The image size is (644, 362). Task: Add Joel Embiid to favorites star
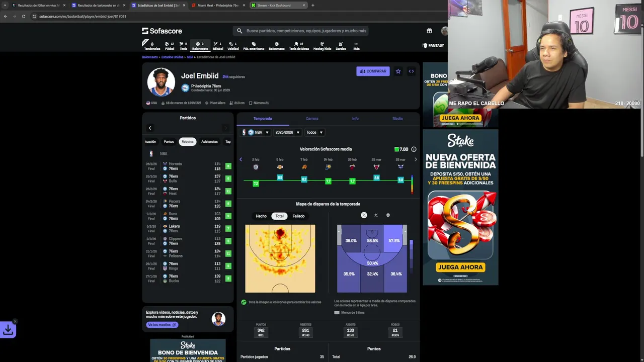pyautogui.click(x=398, y=71)
